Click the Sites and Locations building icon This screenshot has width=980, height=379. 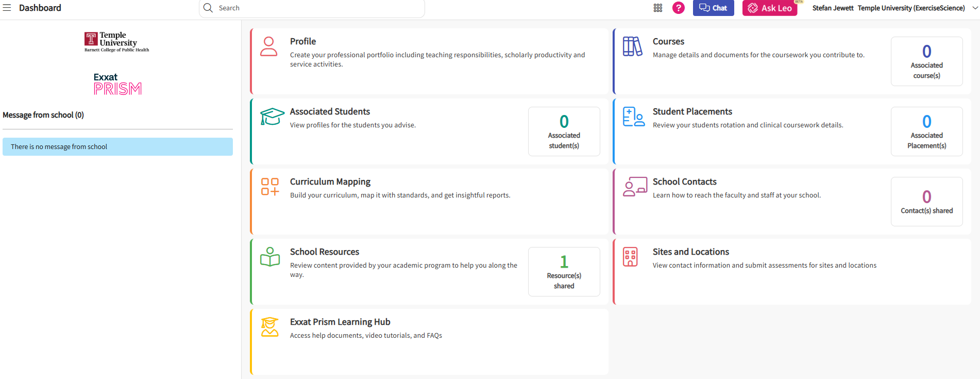pyautogui.click(x=630, y=257)
